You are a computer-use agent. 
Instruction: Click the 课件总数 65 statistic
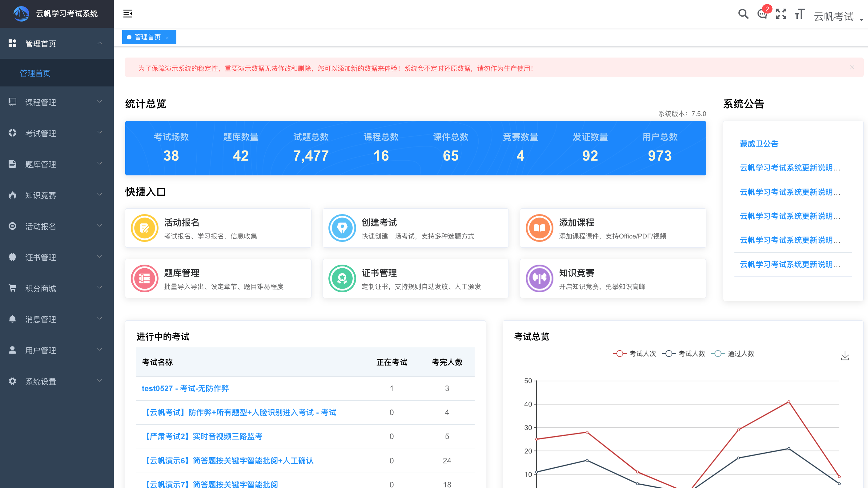click(451, 147)
